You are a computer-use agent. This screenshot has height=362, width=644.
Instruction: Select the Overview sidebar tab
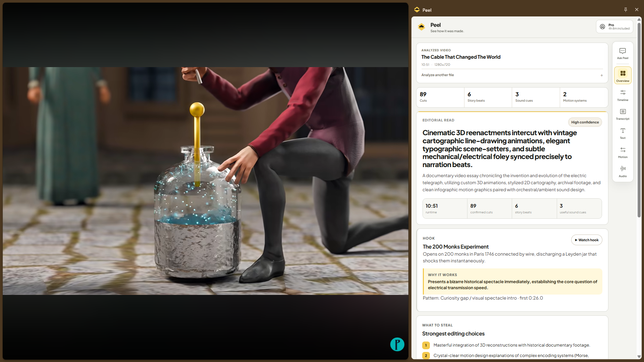(x=623, y=75)
